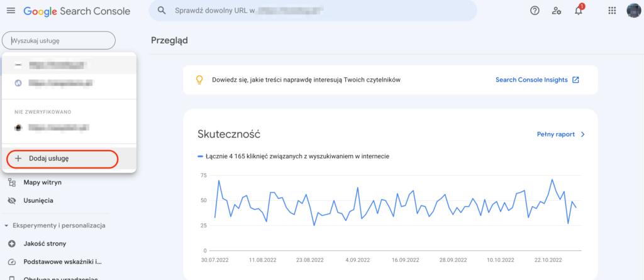Open the account profile avatar
644x280 pixels.
[634, 11]
